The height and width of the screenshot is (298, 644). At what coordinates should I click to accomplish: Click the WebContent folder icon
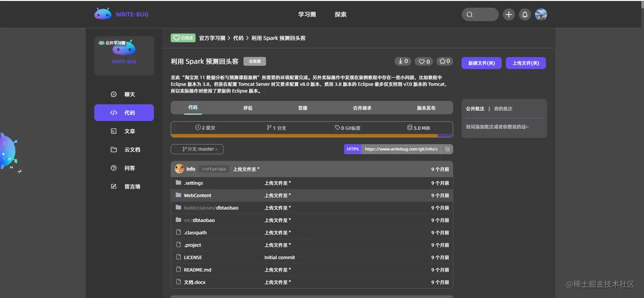(x=178, y=195)
